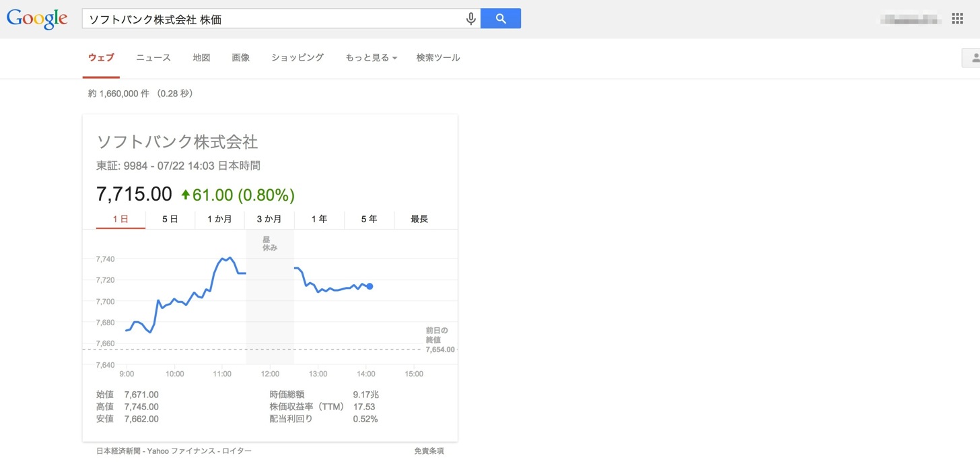Click the 昼休み label in chart
Image resolution: width=980 pixels, height=462 pixels.
[x=270, y=243]
